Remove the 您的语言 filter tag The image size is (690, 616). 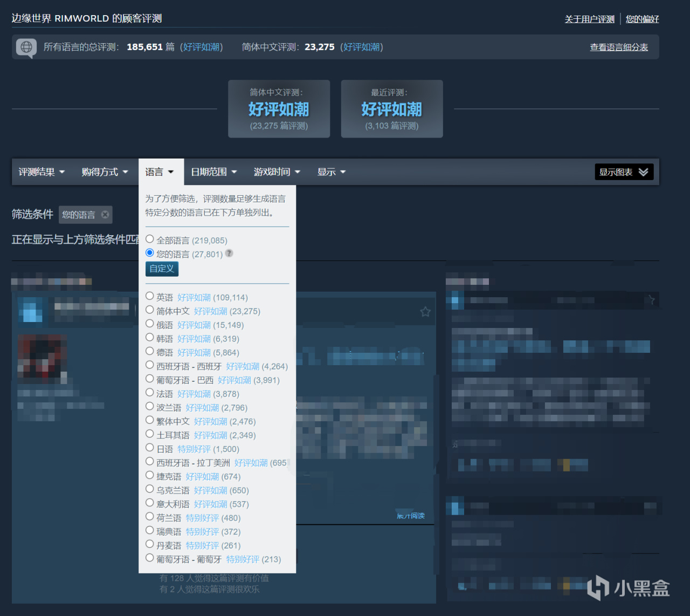(x=105, y=215)
